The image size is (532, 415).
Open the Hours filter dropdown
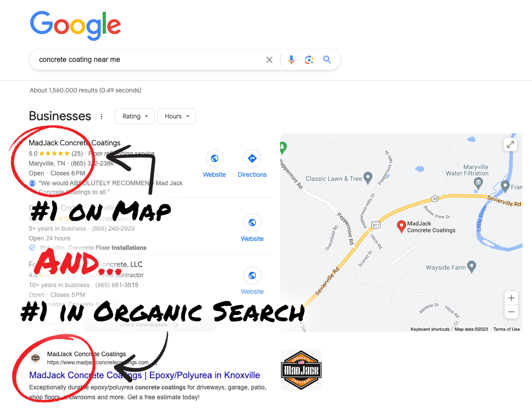pos(176,116)
